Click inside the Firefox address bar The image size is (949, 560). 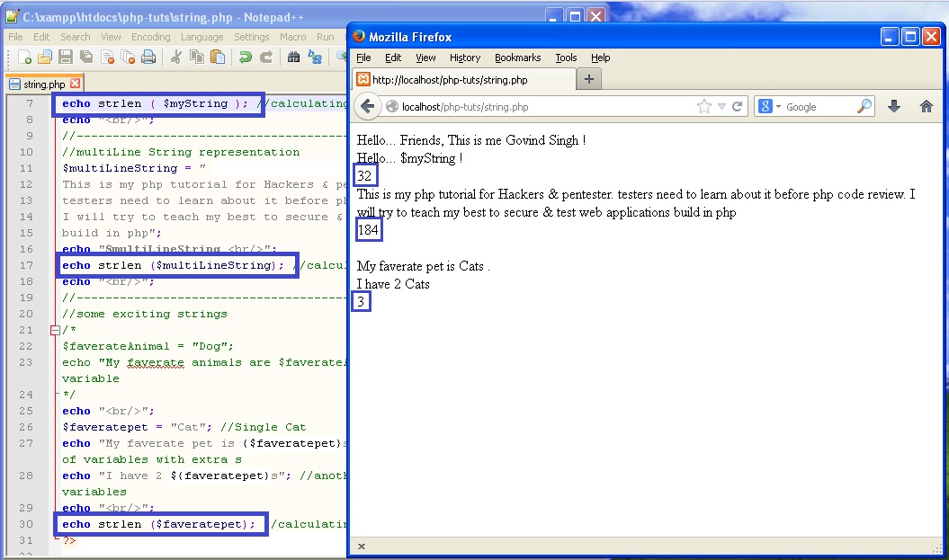[540, 106]
